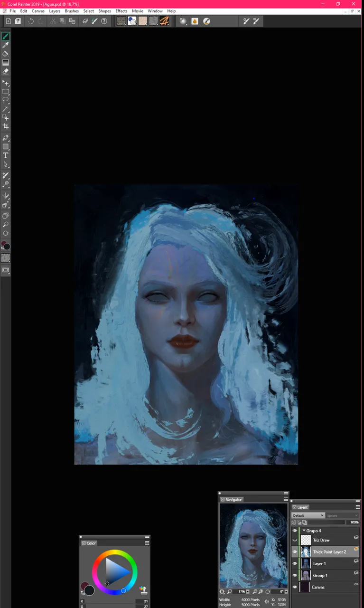The image size is (364, 608).
Task: Close the Color panel tab
Action: click(83, 543)
